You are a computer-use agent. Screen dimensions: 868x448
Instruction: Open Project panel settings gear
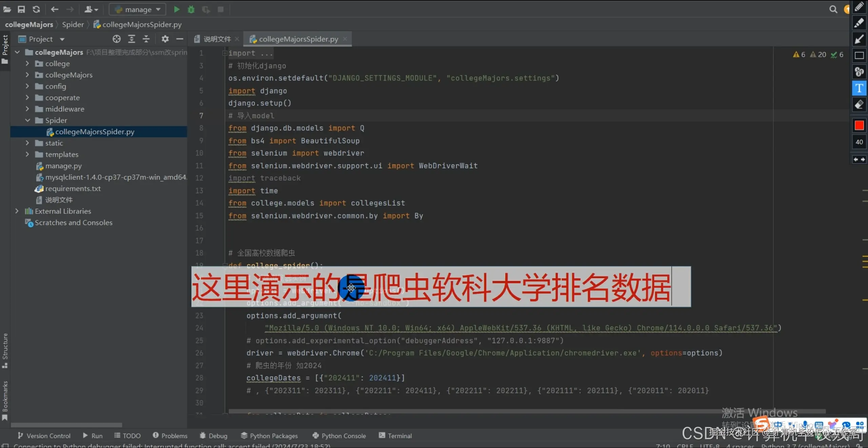[x=165, y=39]
